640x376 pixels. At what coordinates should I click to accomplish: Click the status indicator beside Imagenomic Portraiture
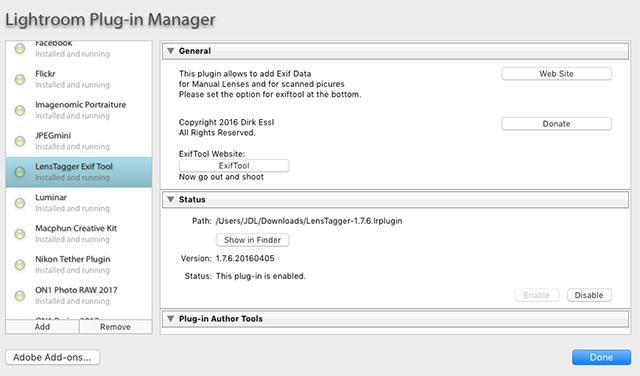pos(20,110)
